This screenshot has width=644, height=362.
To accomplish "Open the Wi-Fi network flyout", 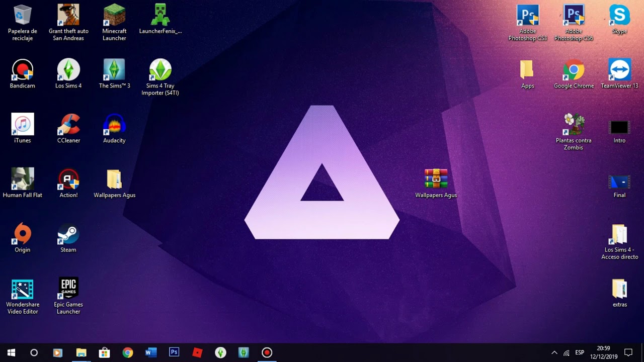I will coord(567,352).
